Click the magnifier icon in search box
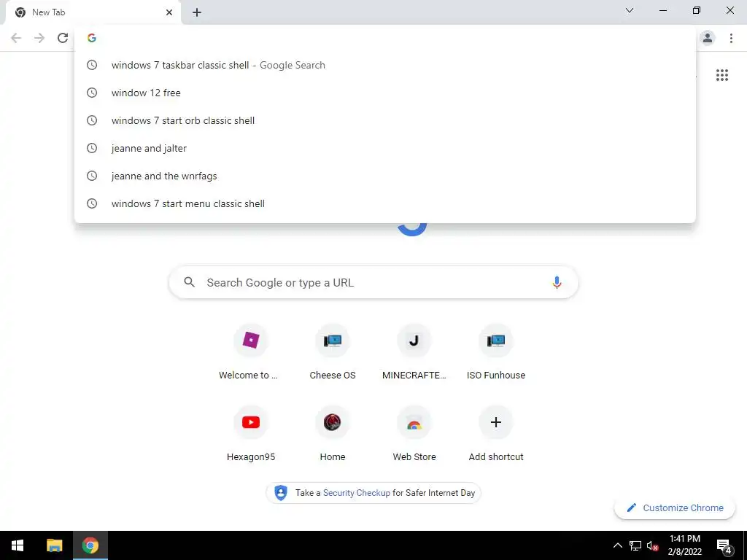The height and width of the screenshot is (560, 747). click(189, 282)
